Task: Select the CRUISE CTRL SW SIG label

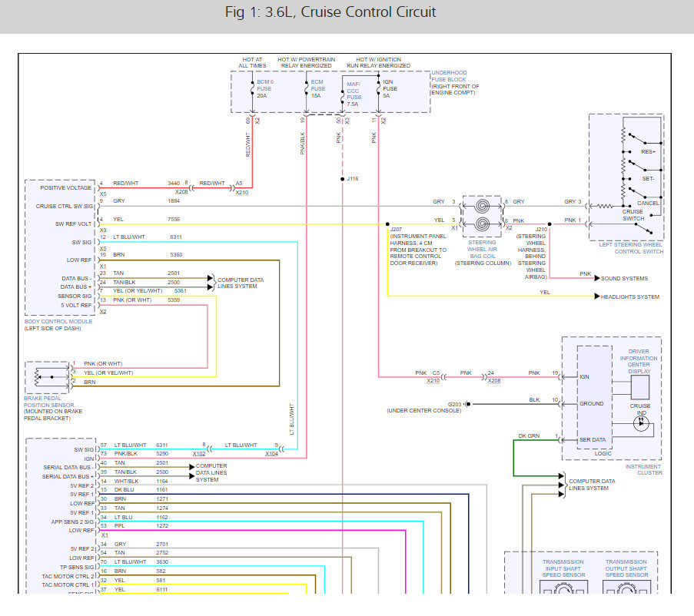Action: 65,206
